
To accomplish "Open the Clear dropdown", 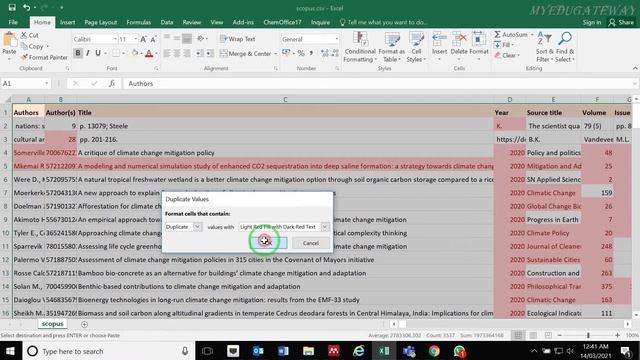I will pos(507,55).
